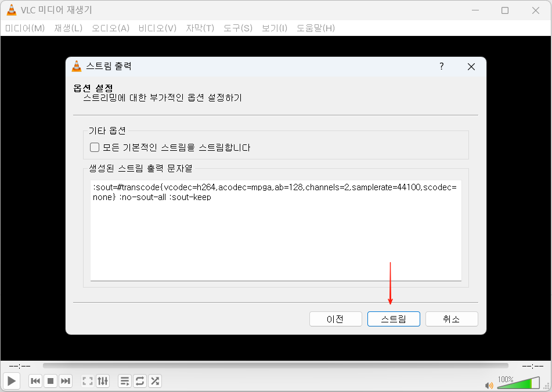This screenshot has width=552, height=392.
Task: Open the 도구 menu
Action: click(x=237, y=28)
